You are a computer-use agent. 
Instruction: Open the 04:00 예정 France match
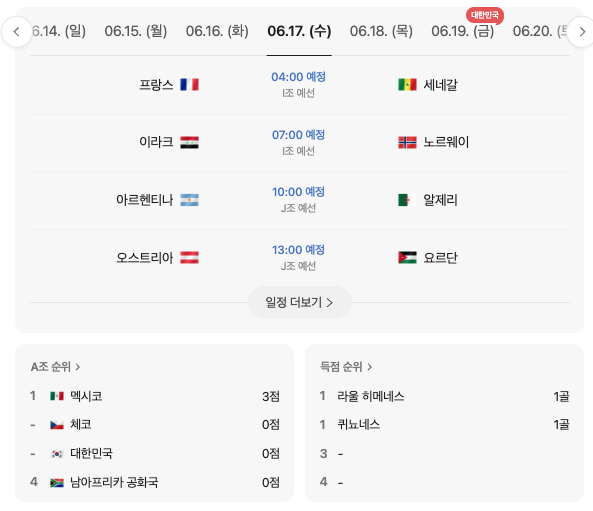[x=299, y=85]
